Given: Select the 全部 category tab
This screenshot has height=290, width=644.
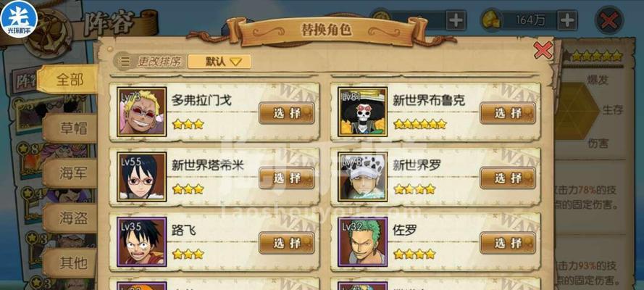Looking at the screenshot, I should click(x=68, y=80).
